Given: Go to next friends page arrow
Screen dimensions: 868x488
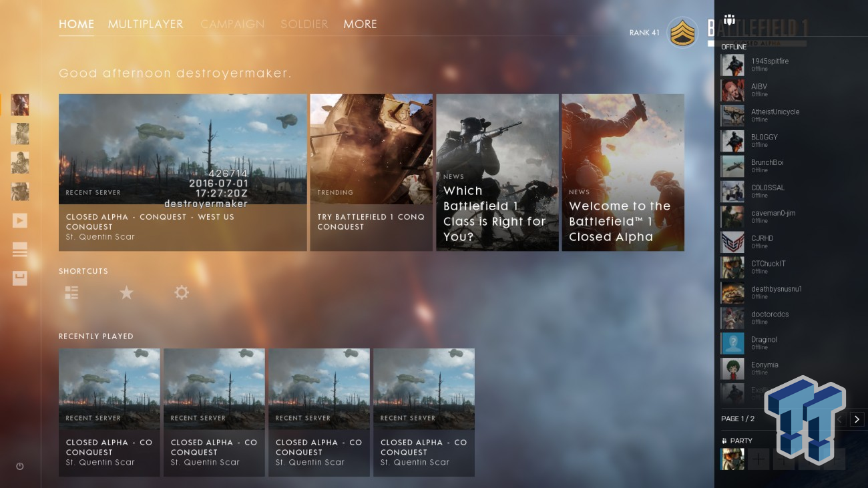Looking at the screenshot, I should tap(857, 419).
